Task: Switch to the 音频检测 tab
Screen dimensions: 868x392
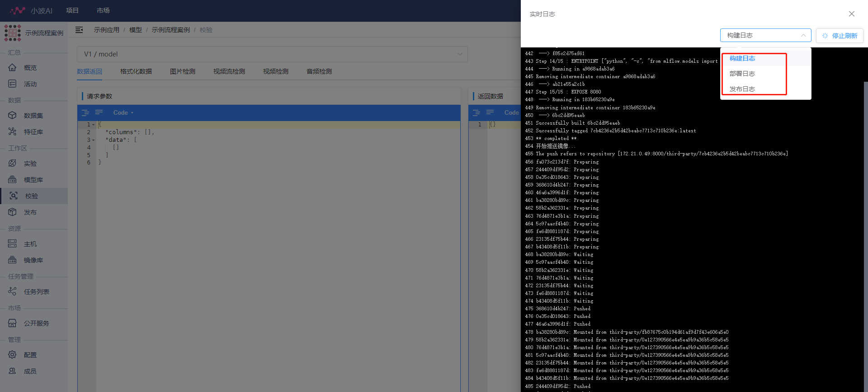Action: (x=319, y=71)
